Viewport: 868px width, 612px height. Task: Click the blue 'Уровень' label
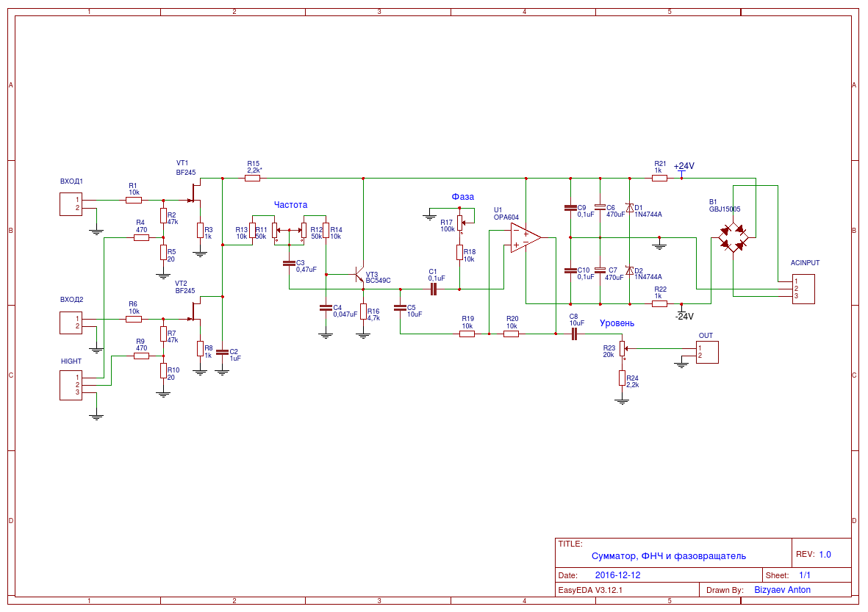(617, 323)
